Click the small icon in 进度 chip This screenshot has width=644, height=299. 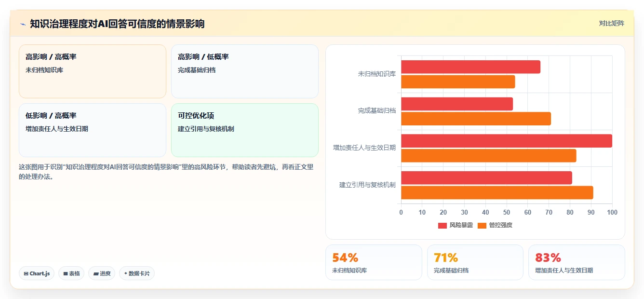click(x=96, y=273)
